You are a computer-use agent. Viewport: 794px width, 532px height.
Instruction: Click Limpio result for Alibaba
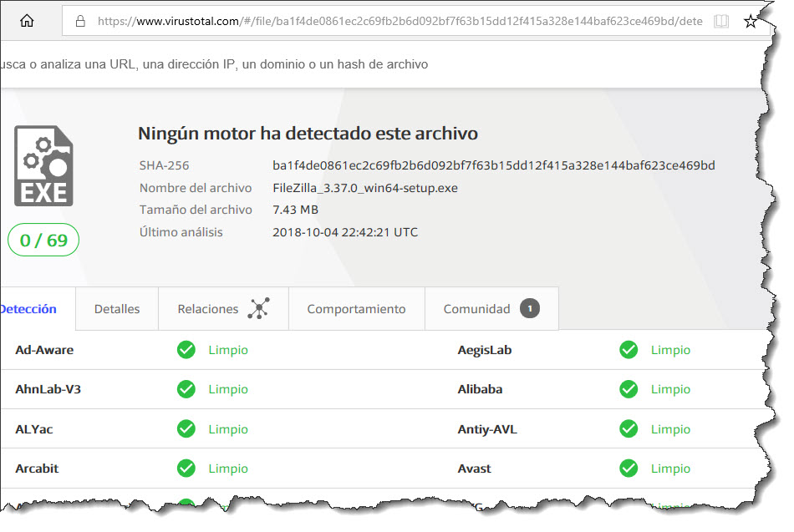[x=670, y=390]
